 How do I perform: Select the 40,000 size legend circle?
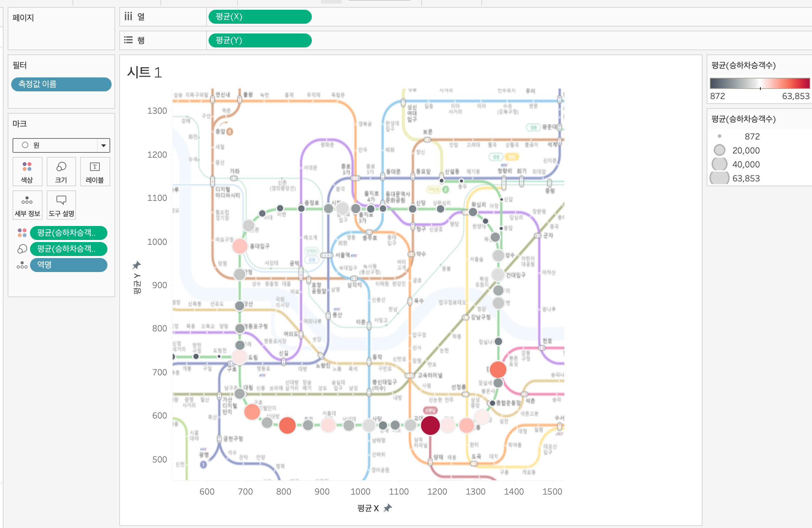(x=719, y=164)
